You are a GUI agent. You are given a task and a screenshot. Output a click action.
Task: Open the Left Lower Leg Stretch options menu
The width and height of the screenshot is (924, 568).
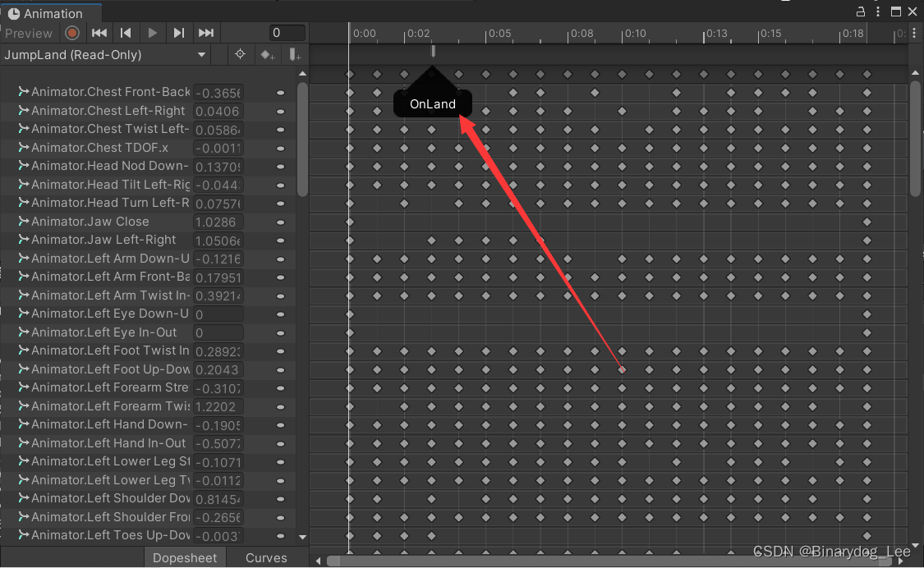pyautogui.click(x=281, y=462)
